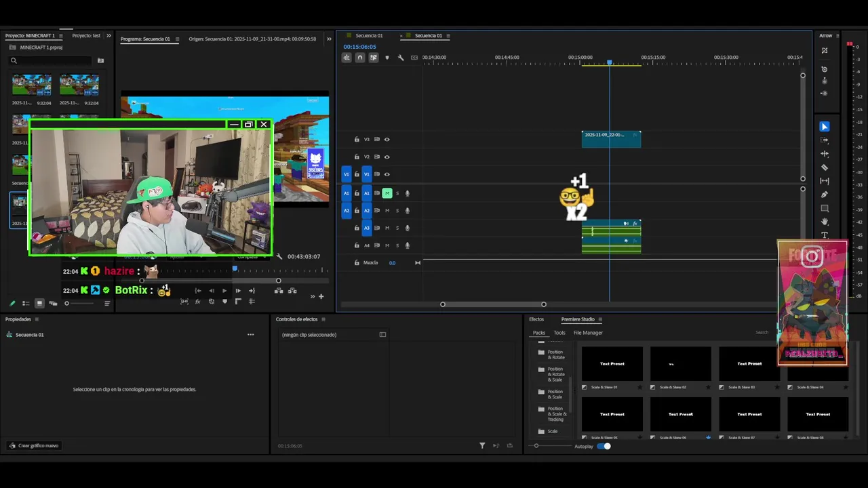Open the Controles de efectos panel menu
Screen dimensions: 868x488
pos(323,319)
